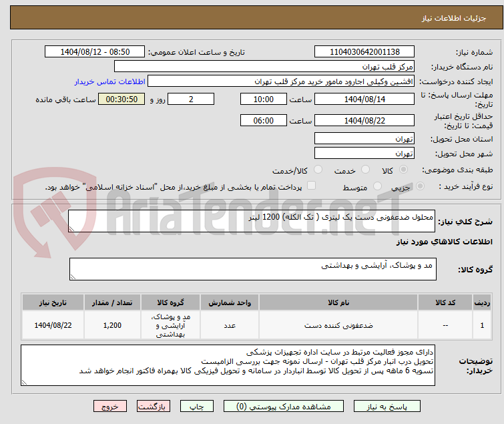The image size is (504, 424).
Task: Click the توضیحات خریدار notes box
Action: [228, 365]
